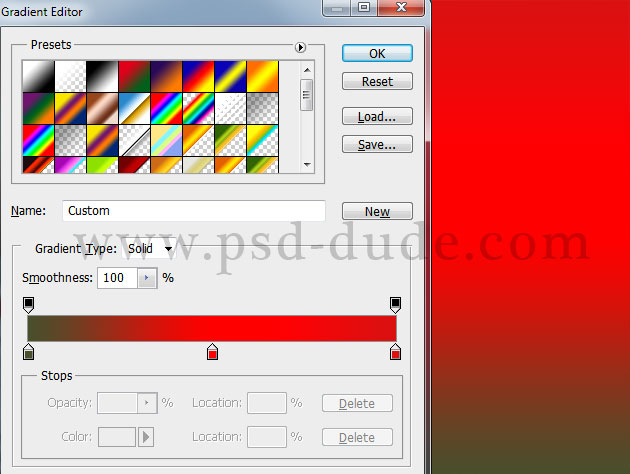This screenshot has width=630, height=474.
Task: Click the presets scrollbar up arrow
Action: 307,70
